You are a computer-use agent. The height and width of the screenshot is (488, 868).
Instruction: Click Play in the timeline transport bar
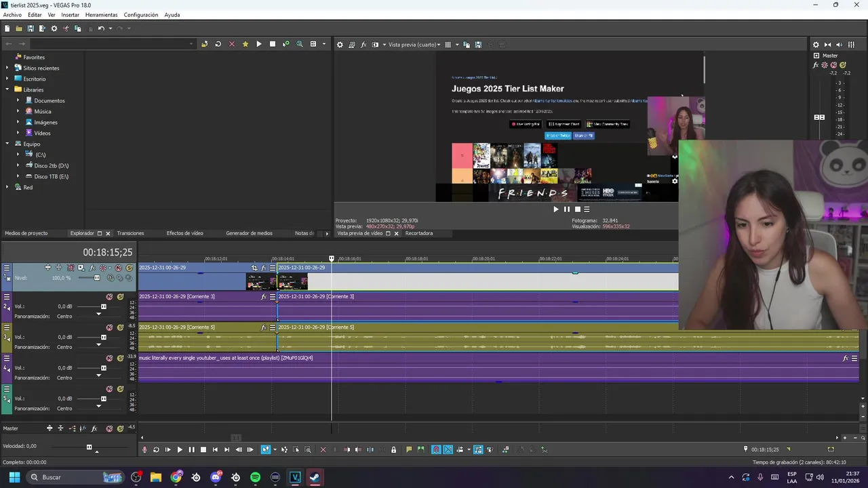point(180,449)
